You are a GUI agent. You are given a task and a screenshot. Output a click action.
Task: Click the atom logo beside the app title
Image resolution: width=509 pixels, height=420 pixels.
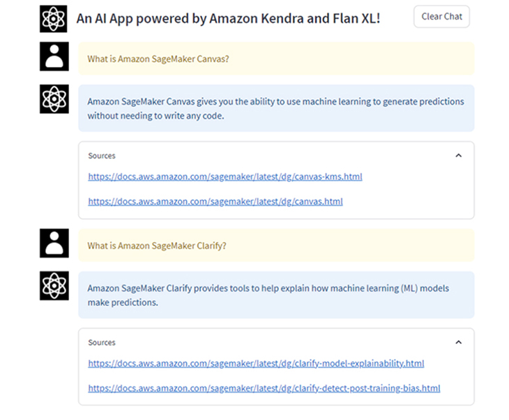[x=54, y=19]
